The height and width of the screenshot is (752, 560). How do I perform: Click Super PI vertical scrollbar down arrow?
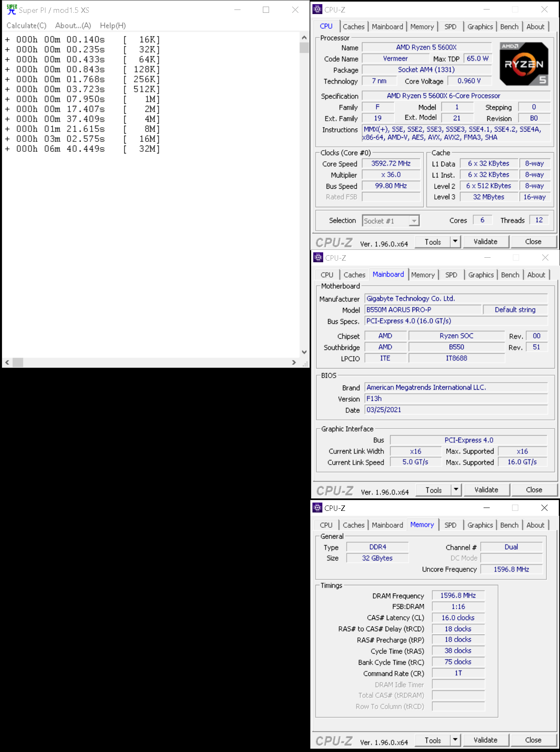click(x=304, y=352)
